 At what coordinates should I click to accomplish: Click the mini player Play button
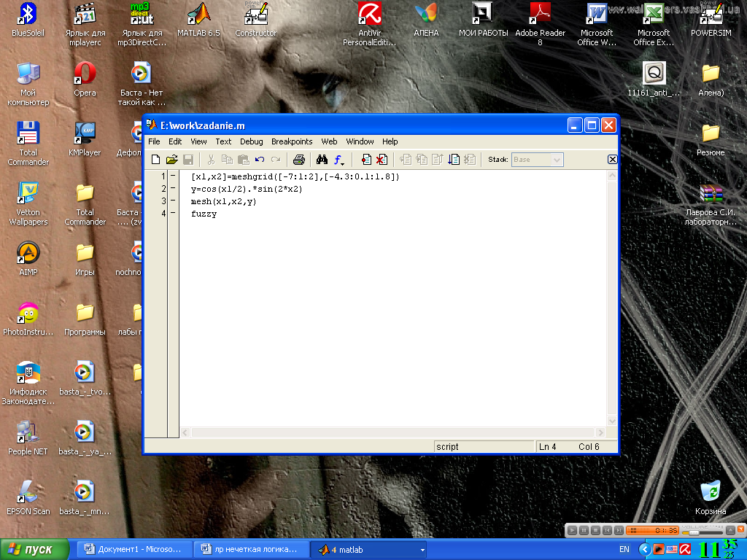573,530
